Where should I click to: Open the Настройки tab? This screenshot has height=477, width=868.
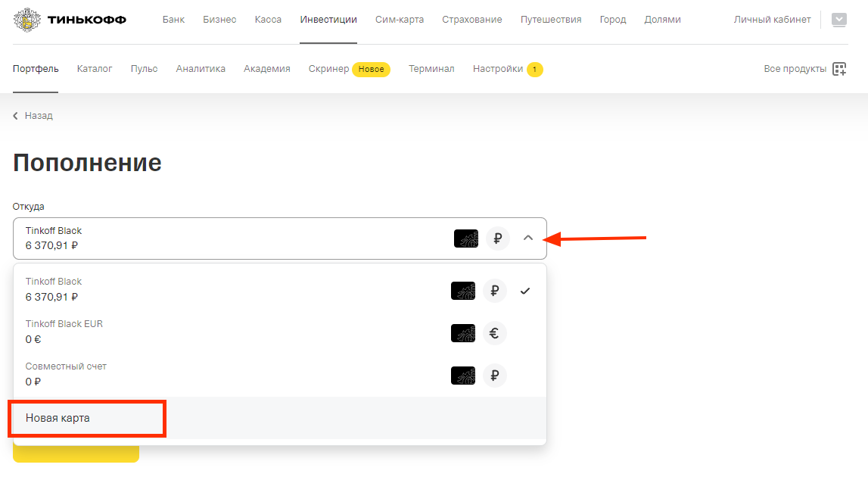click(498, 69)
